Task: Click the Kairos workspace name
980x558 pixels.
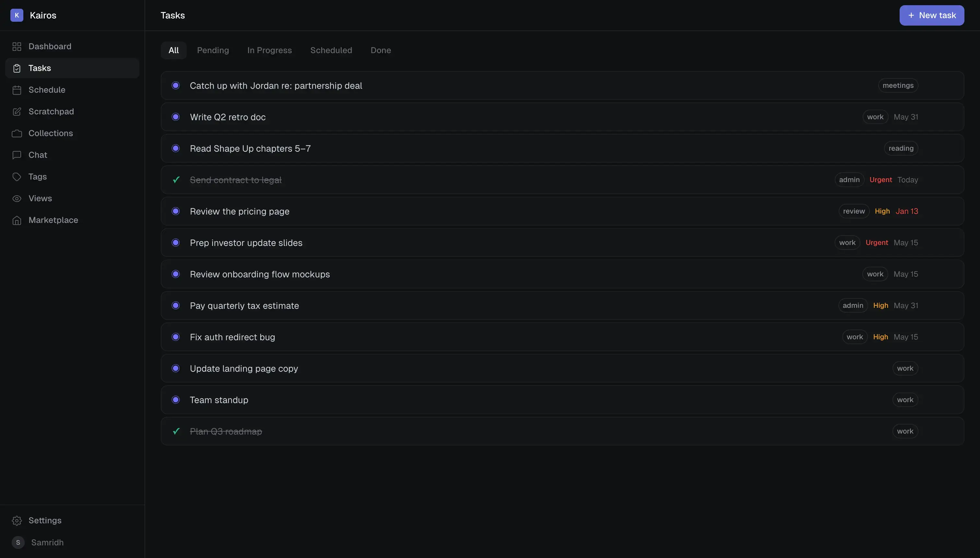Action: pos(43,15)
